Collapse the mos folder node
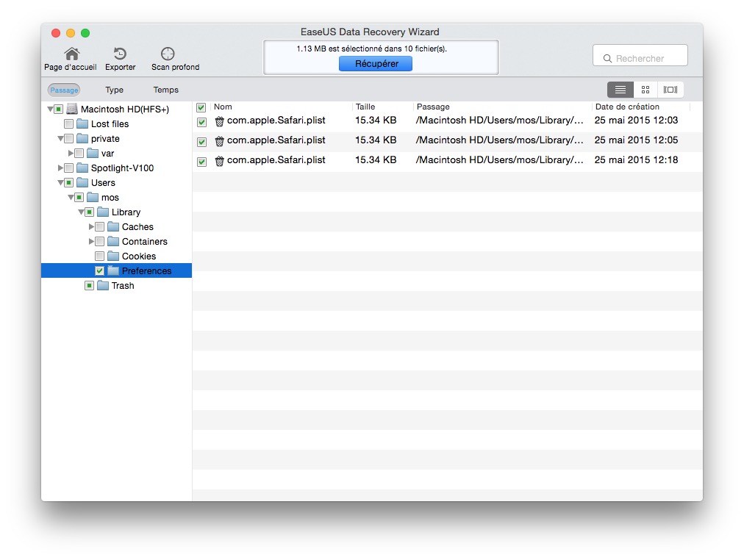 point(71,197)
